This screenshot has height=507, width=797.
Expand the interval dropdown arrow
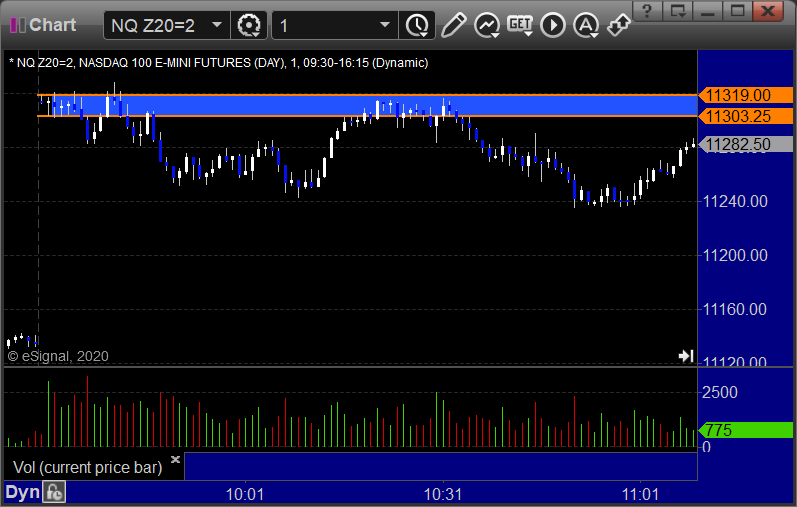pyautogui.click(x=385, y=24)
